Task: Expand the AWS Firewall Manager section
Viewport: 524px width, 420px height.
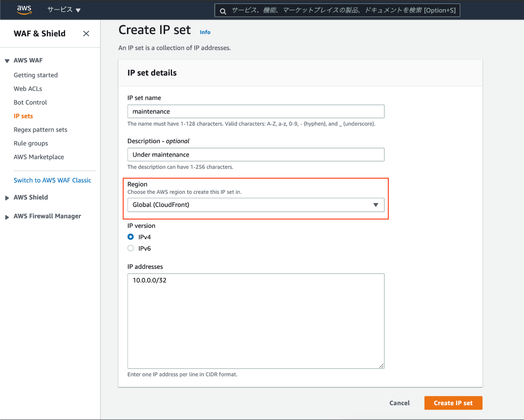Action: tap(7, 217)
